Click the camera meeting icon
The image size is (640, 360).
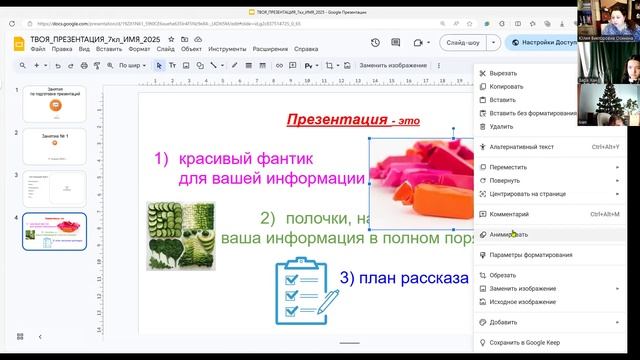(418, 42)
